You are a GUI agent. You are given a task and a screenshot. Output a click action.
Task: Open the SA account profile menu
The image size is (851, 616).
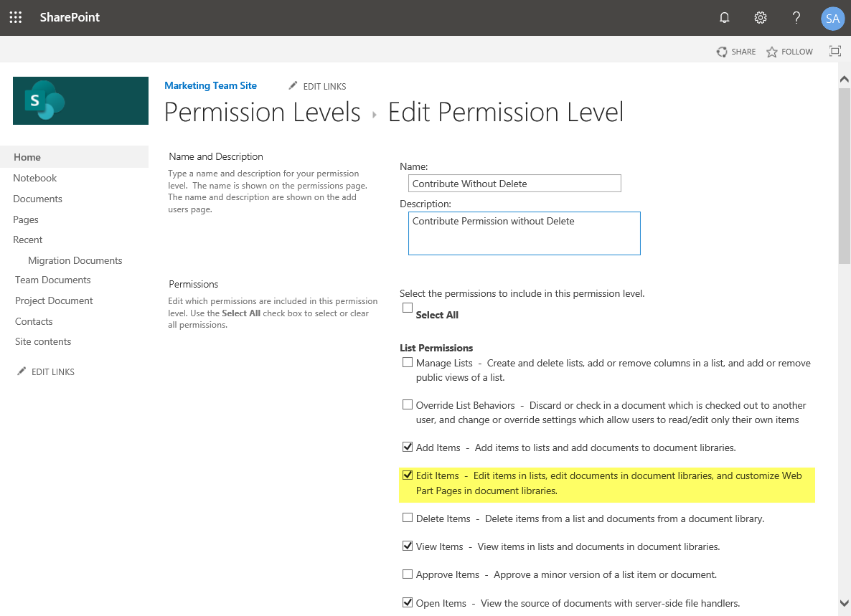[832, 19]
